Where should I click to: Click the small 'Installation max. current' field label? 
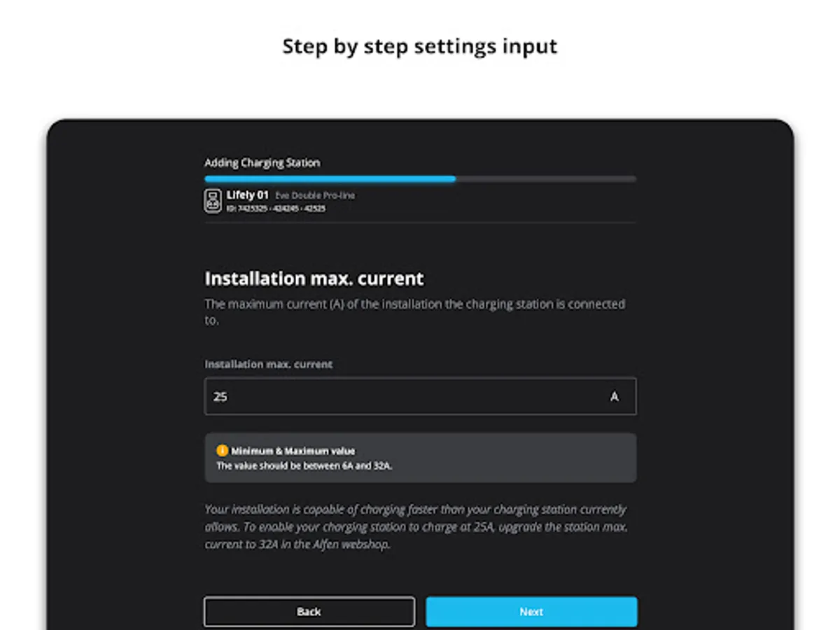pos(268,365)
